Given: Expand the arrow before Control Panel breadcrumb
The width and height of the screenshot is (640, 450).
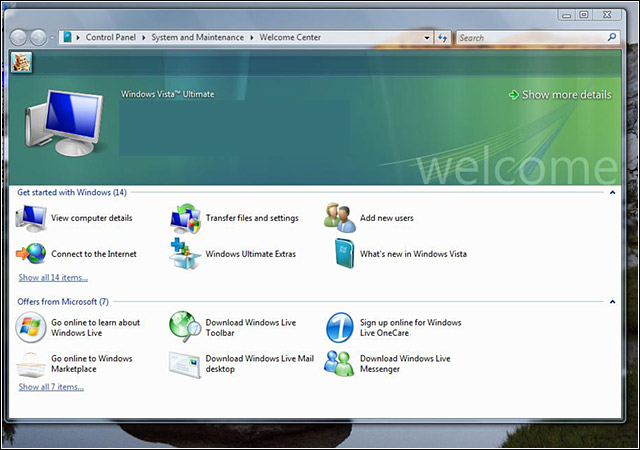Looking at the screenshot, I should (x=78, y=38).
